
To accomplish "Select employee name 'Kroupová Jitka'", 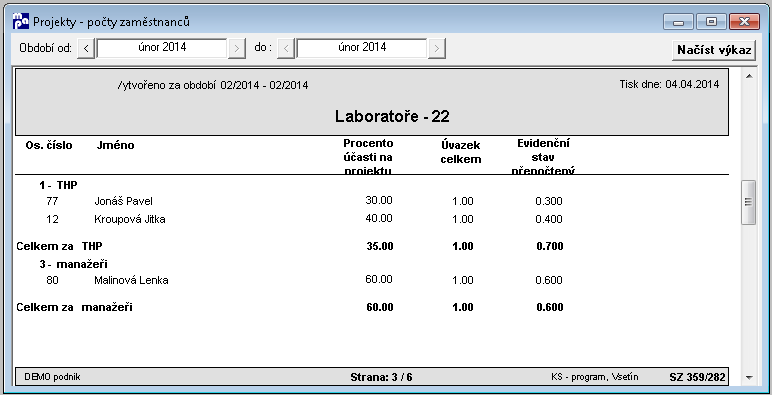I will click(x=129, y=219).
